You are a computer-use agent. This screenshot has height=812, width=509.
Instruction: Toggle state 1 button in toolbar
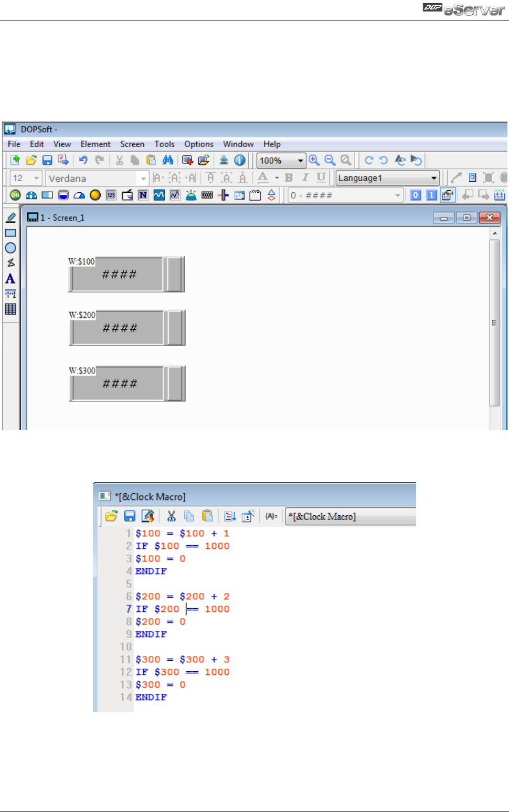[x=431, y=195]
